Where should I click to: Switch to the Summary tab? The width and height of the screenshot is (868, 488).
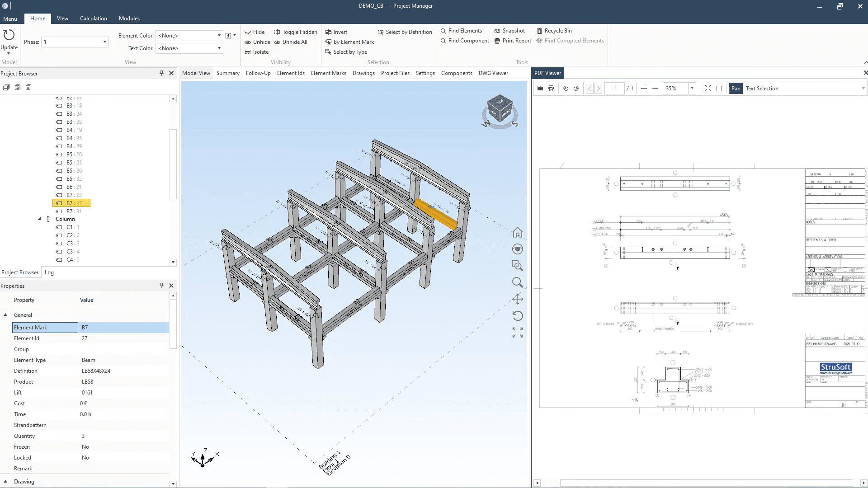[228, 73]
